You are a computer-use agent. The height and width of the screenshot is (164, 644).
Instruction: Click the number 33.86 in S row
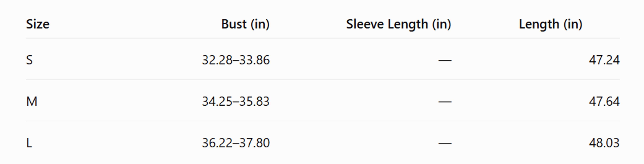[255, 60]
